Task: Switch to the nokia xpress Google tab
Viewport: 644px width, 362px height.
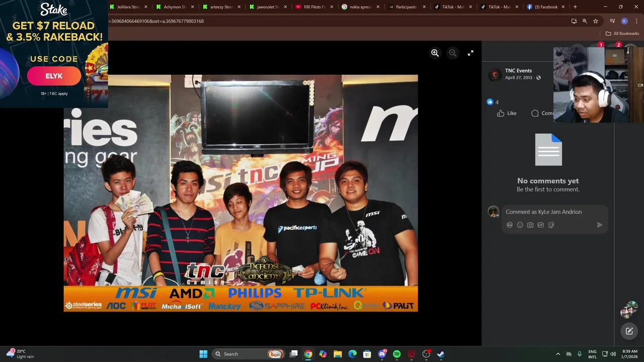Action: click(360, 7)
